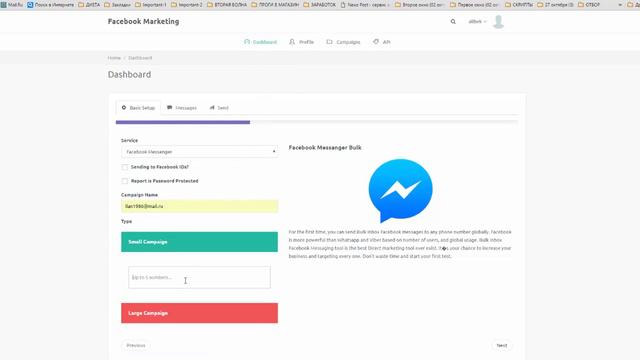
Task: Click the Previous button
Action: [136, 345]
